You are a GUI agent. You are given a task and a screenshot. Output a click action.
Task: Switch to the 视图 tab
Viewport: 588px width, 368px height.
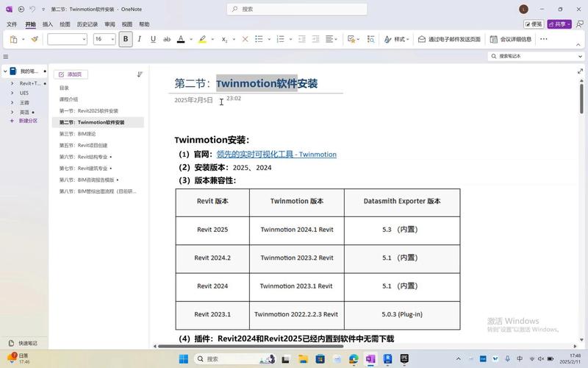(126, 24)
